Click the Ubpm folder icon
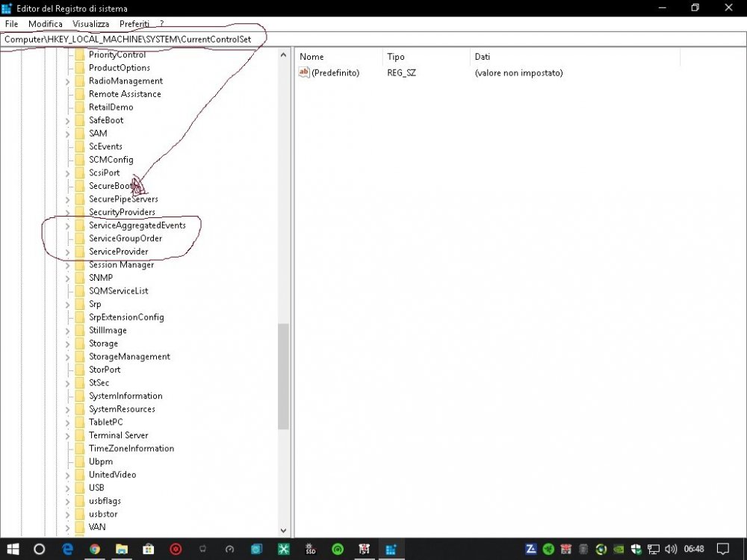The image size is (747, 560). click(x=80, y=461)
